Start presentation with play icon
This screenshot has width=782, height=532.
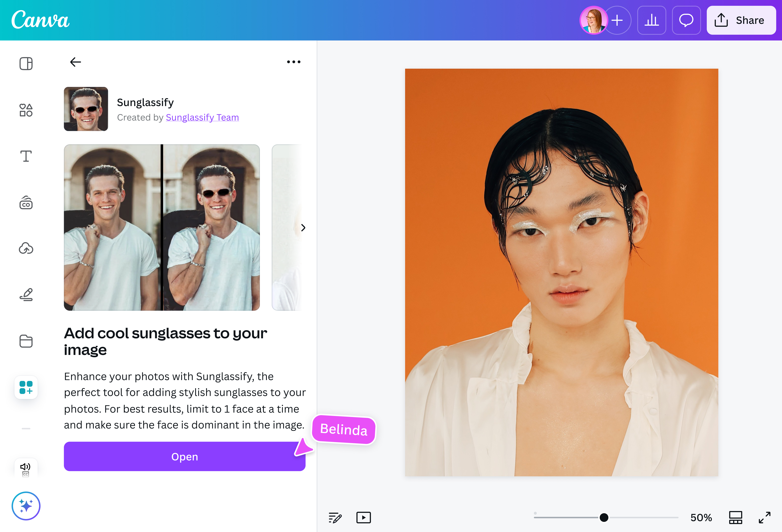(x=364, y=518)
